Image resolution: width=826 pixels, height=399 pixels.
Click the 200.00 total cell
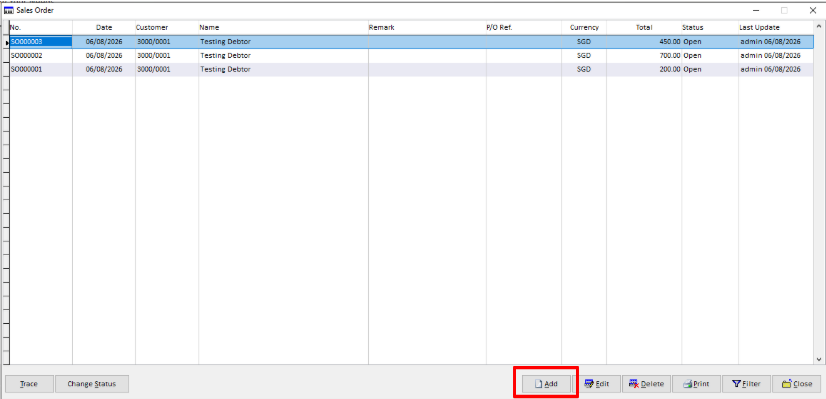click(x=644, y=69)
